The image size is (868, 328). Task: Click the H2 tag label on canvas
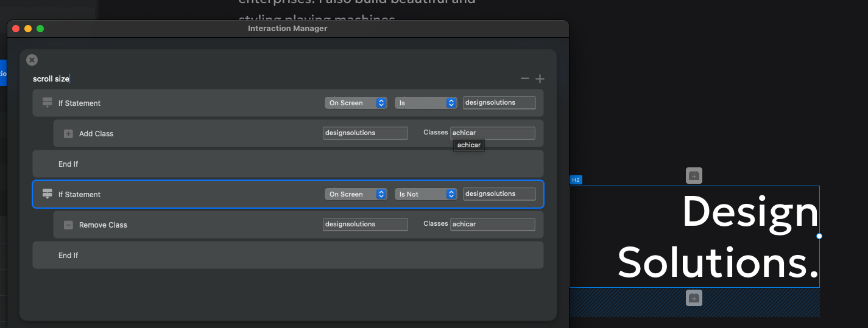(x=576, y=180)
